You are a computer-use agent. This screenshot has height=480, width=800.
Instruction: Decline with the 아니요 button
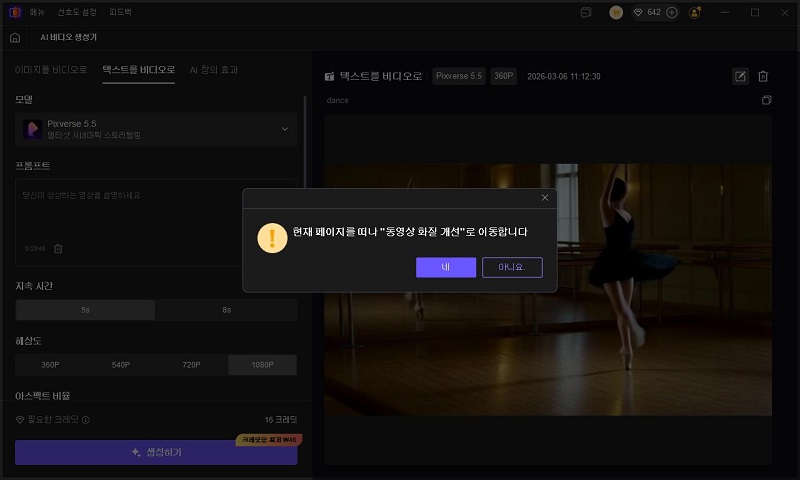click(512, 267)
